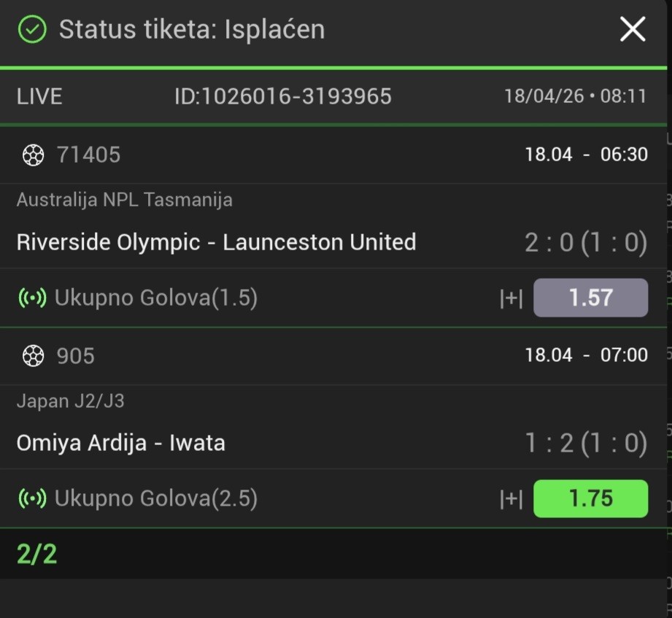Click the LIVE ticket type label
The width and height of the screenshot is (672, 618).
pos(39,96)
